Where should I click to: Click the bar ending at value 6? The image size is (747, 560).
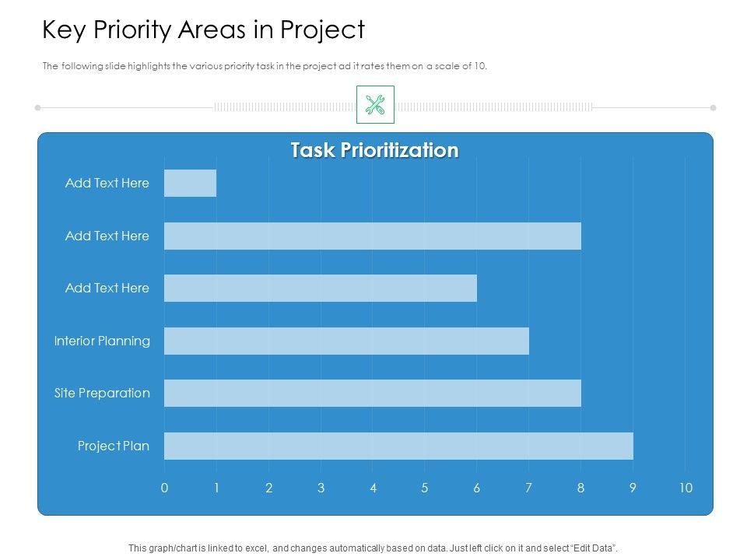[320, 288]
